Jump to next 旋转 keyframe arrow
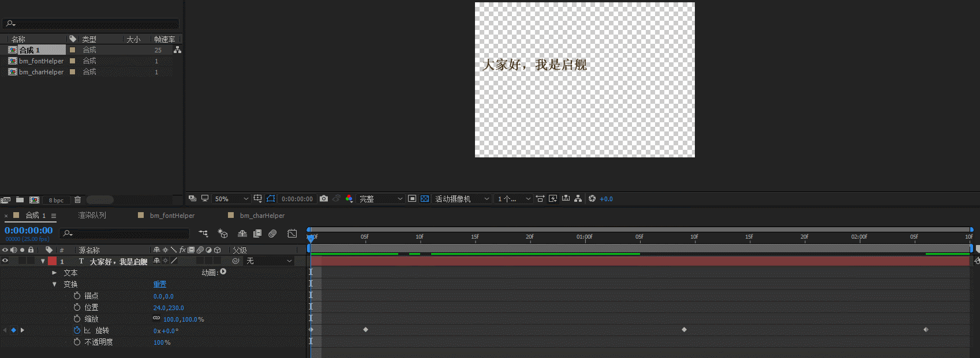The height and width of the screenshot is (358, 980). tap(23, 330)
